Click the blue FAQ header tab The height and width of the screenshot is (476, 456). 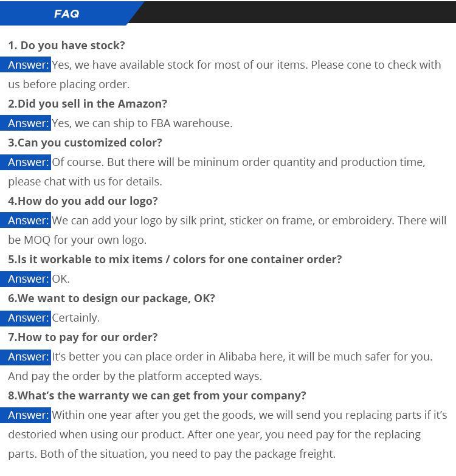(66, 13)
